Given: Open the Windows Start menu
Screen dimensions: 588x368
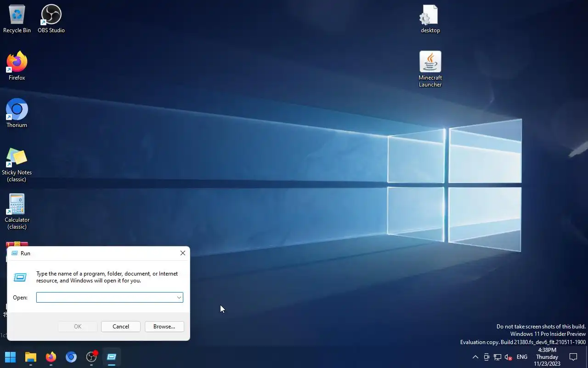Looking at the screenshot, I should (x=10, y=357).
